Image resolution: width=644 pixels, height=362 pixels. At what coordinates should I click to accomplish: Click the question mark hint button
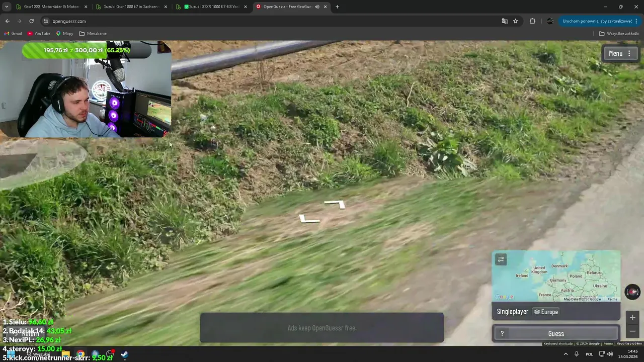502,334
